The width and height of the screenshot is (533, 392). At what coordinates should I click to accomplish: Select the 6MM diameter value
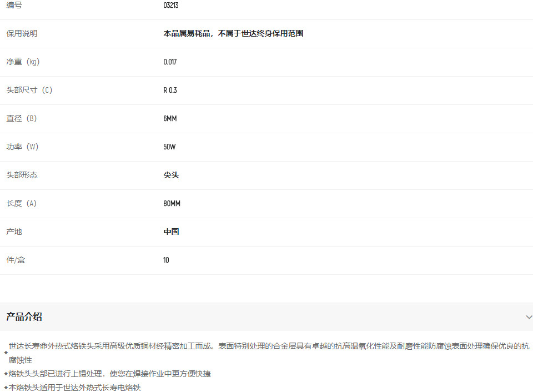pos(170,118)
